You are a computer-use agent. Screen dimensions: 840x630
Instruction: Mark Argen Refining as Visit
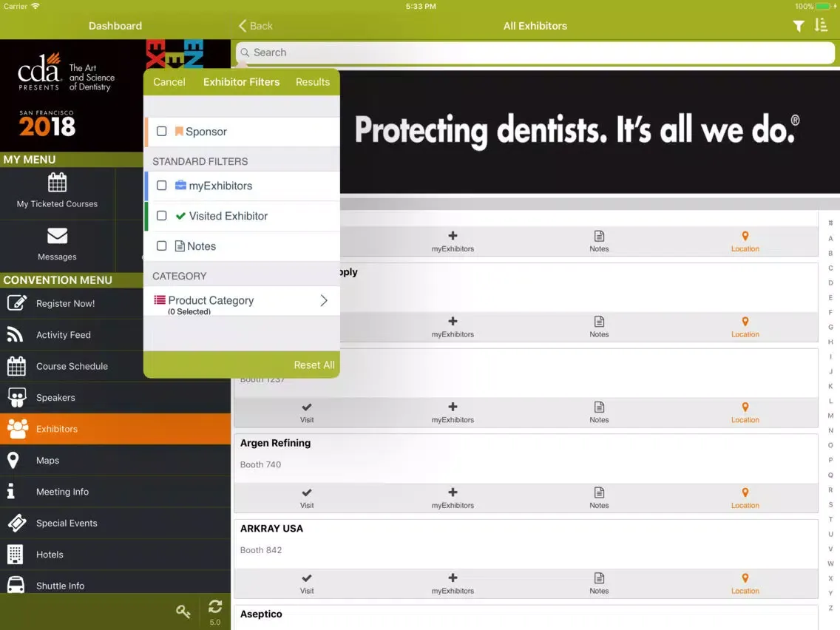pyautogui.click(x=307, y=498)
